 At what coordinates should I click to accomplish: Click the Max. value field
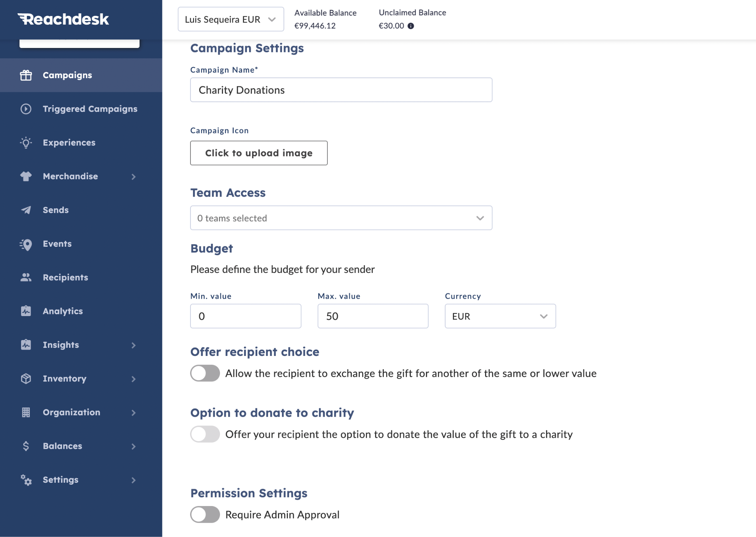[x=373, y=316]
